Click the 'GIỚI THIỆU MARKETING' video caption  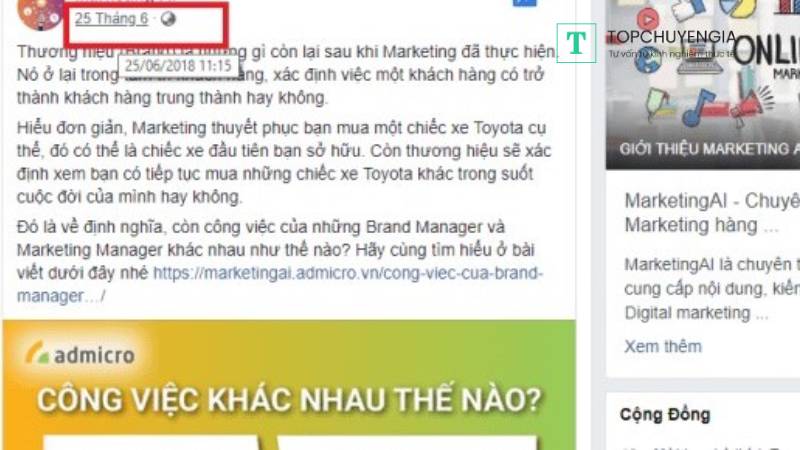(x=709, y=149)
